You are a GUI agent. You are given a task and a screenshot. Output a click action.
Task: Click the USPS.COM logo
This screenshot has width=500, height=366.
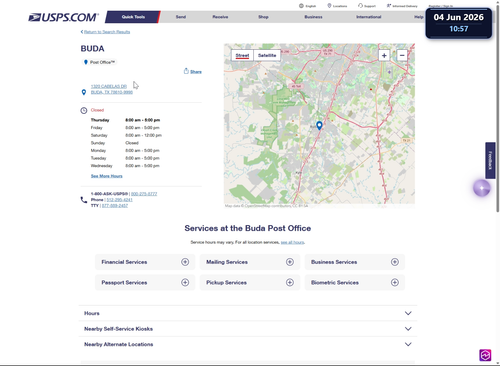[63, 17]
